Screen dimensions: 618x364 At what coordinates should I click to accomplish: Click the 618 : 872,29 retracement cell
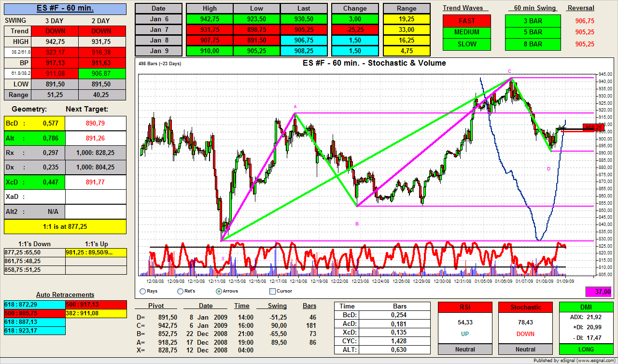[x=34, y=305]
